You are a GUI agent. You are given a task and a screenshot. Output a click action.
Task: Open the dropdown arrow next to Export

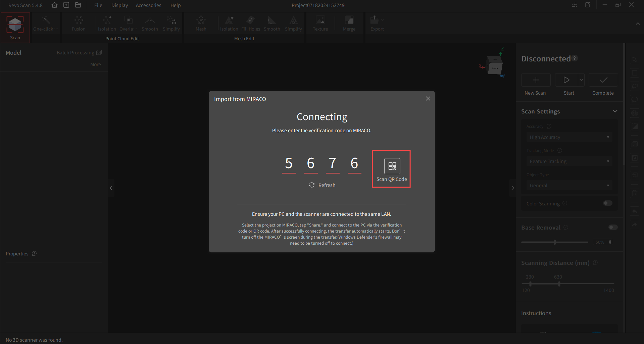pos(383,20)
